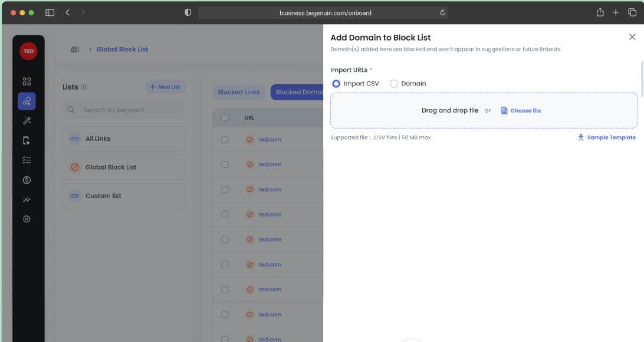Download the Sample Template
Image resolution: width=644 pixels, height=342 pixels.
[x=607, y=137]
